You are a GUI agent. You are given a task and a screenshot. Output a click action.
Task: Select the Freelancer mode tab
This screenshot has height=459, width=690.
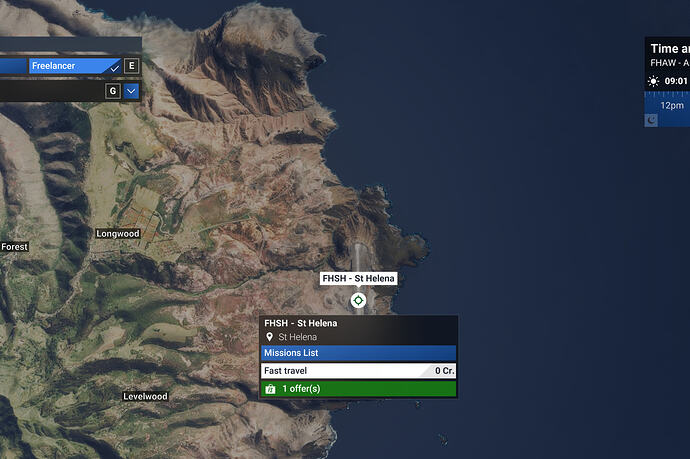tap(75, 66)
